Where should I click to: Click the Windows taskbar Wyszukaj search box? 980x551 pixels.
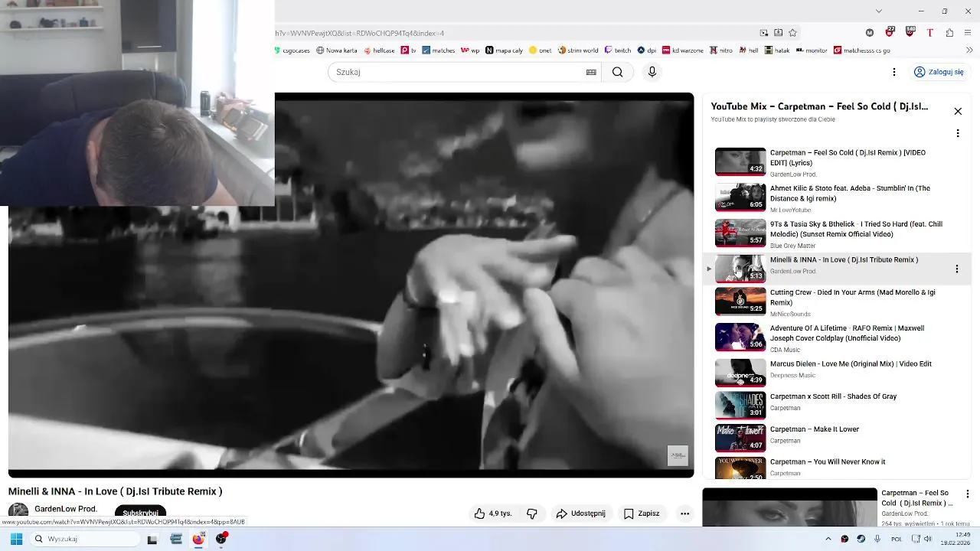[86, 539]
